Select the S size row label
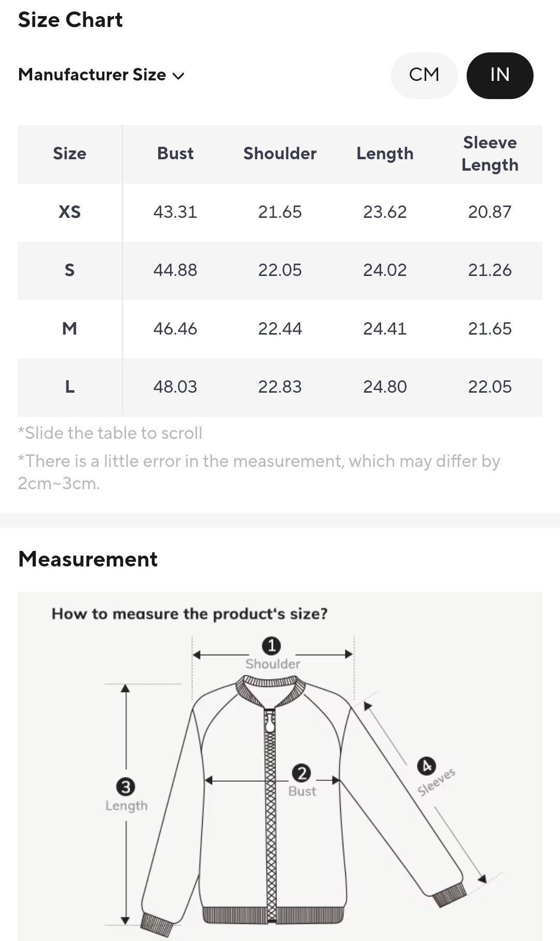 [69, 270]
